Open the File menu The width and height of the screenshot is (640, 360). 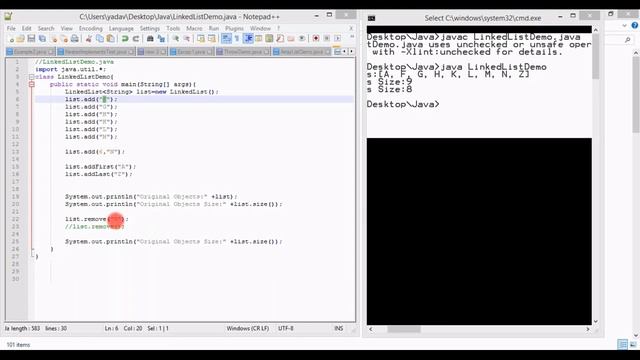(x=11, y=29)
